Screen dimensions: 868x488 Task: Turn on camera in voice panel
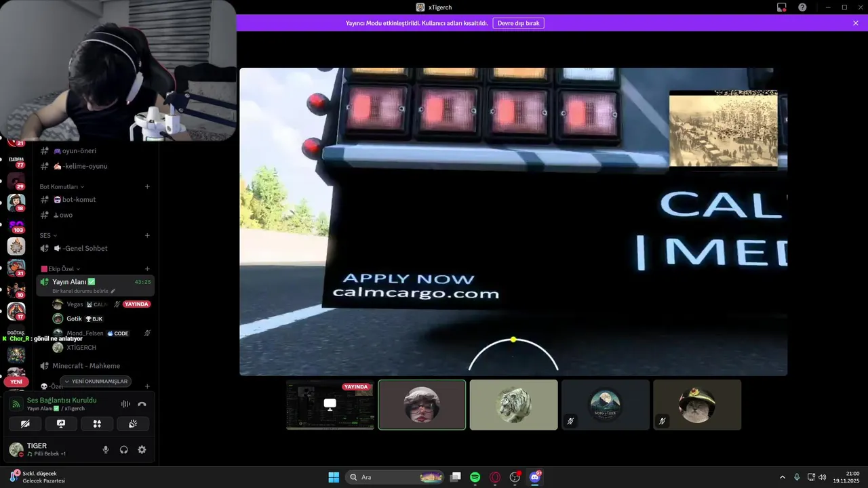pos(25,424)
